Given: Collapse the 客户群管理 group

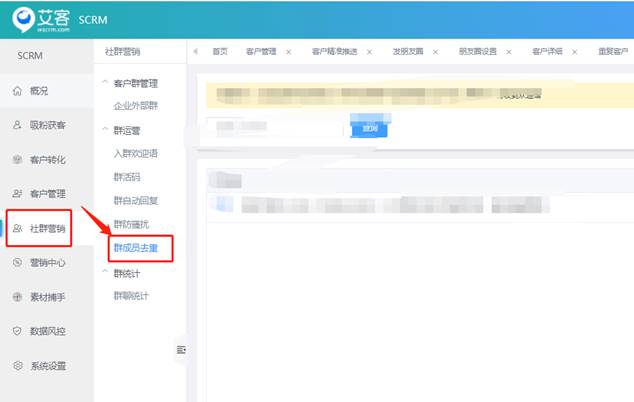Looking at the screenshot, I should (x=105, y=83).
